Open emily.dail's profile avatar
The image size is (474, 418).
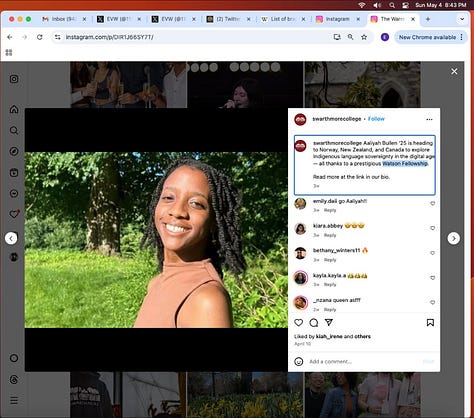point(300,203)
